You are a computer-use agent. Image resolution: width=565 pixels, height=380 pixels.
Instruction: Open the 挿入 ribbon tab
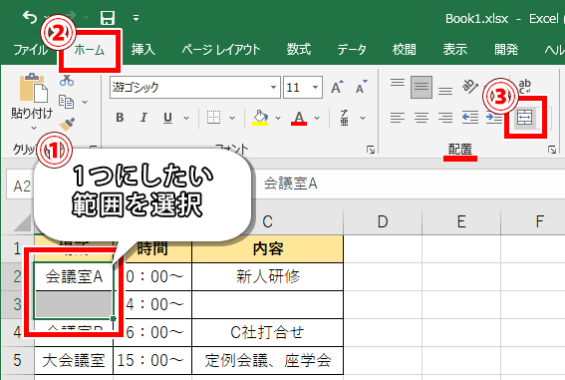[143, 49]
